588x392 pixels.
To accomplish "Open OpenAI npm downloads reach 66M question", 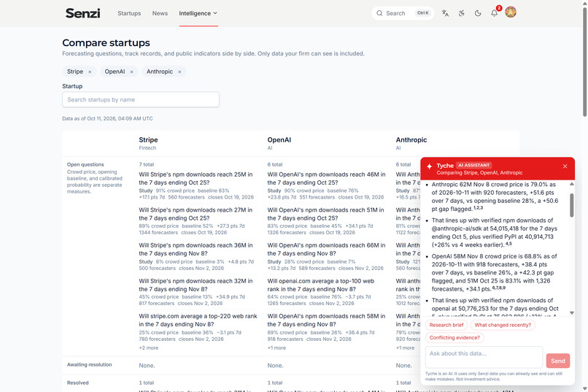I will pos(326,249).
